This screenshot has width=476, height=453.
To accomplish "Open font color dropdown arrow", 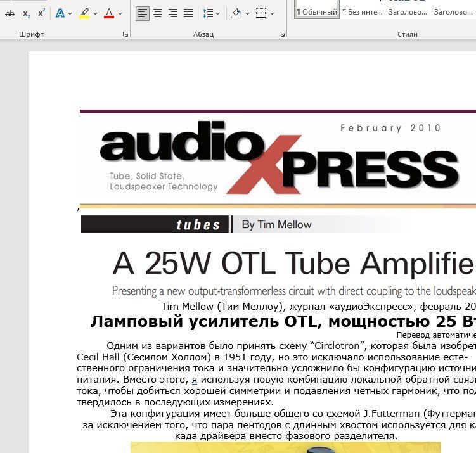I will (x=120, y=14).
